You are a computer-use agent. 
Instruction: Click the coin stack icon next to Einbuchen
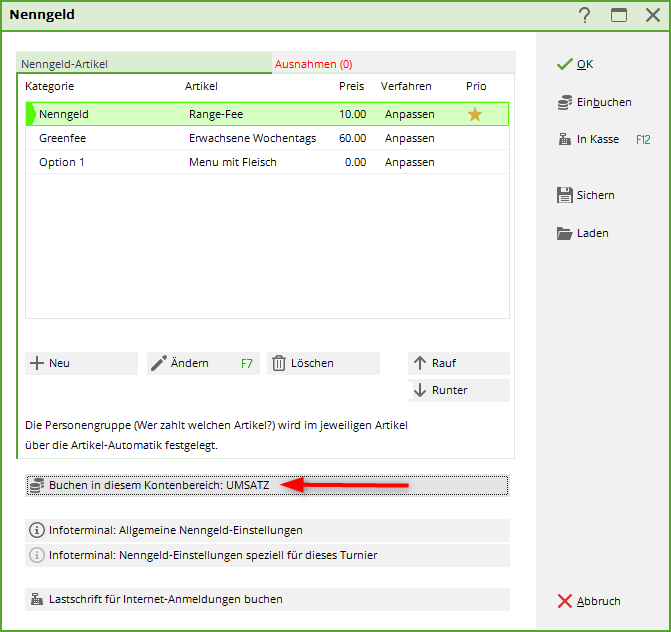coord(564,103)
